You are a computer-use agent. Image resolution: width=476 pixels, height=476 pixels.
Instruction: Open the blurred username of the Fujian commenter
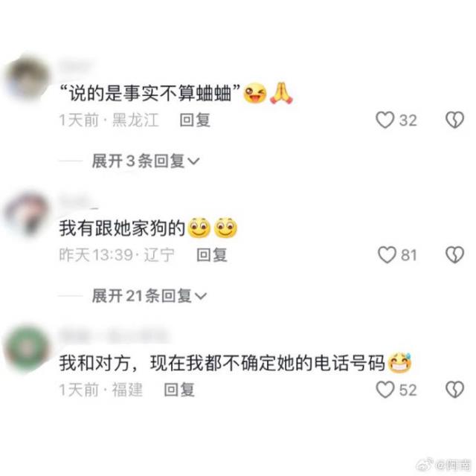pos(114,336)
